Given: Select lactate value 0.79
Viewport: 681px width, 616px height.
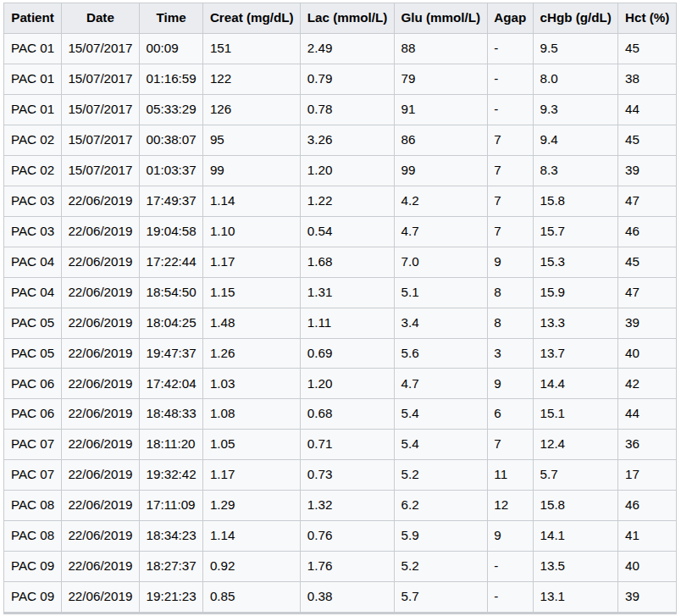Looking at the screenshot, I should pyautogui.click(x=347, y=79).
